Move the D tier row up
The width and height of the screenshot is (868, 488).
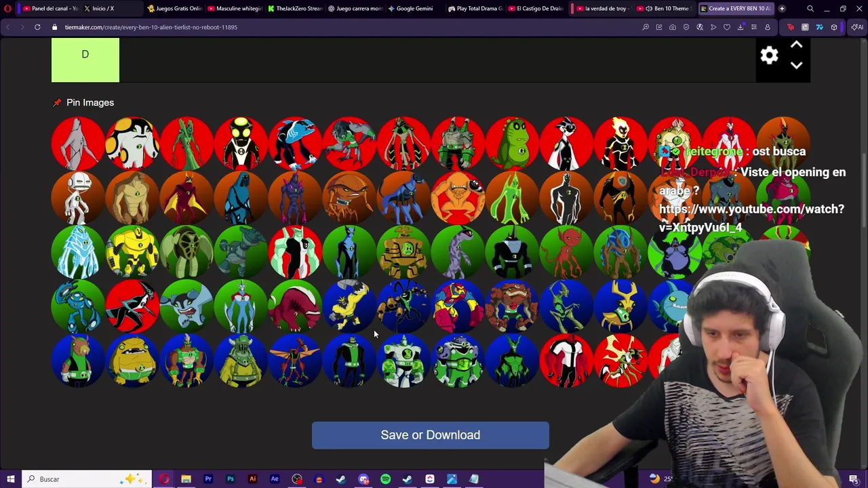(796, 45)
